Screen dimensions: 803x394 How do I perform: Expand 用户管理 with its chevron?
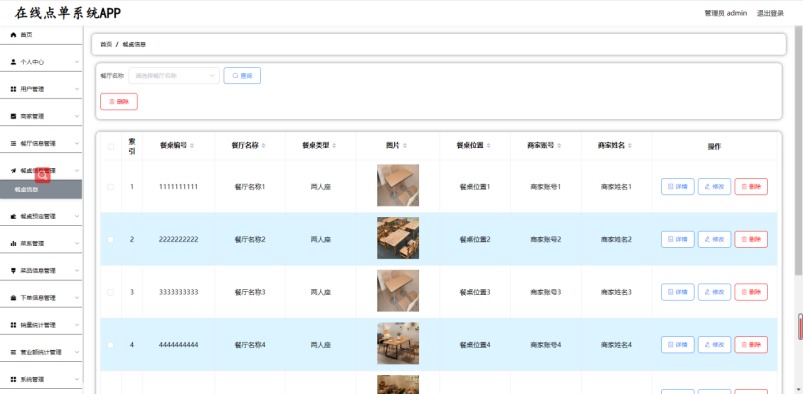[77, 89]
